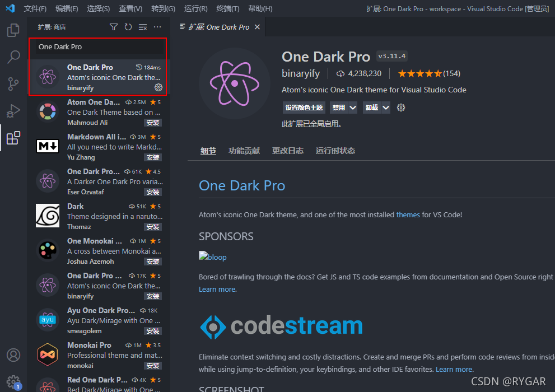Close the One Dark Pro editor tab

point(257,27)
